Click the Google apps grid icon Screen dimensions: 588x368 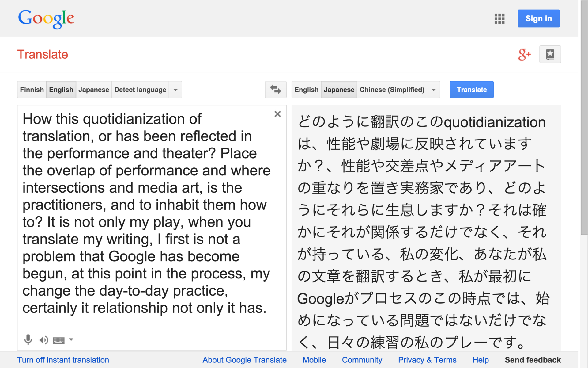click(499, 19)
